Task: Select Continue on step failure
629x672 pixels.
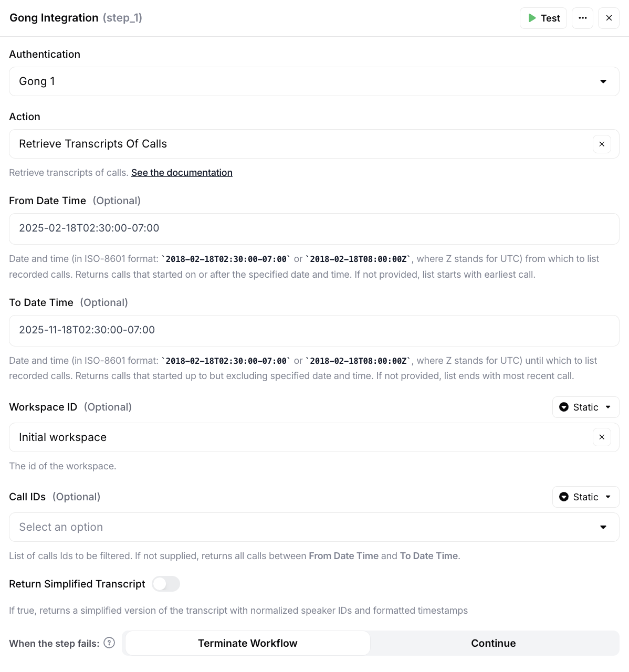Action: [493, 643]
